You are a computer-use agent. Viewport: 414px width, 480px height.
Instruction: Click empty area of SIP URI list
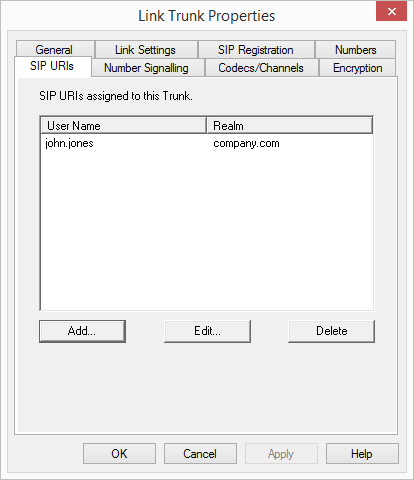tap(207, 230)
